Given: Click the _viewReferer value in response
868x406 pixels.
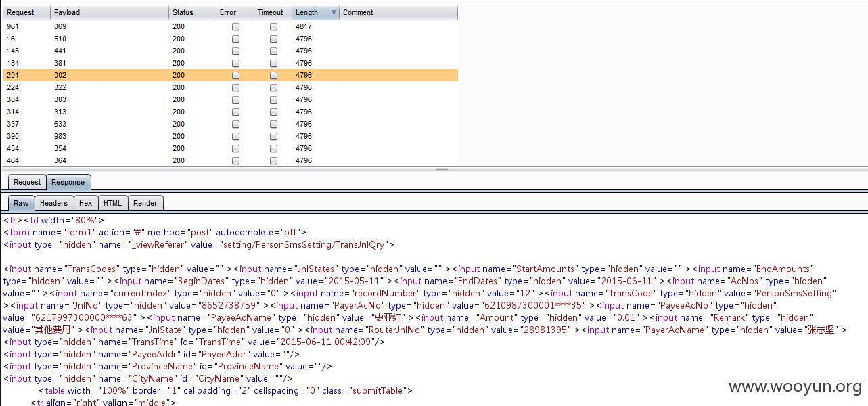Looking at the screenshot, I should point(304,244).
